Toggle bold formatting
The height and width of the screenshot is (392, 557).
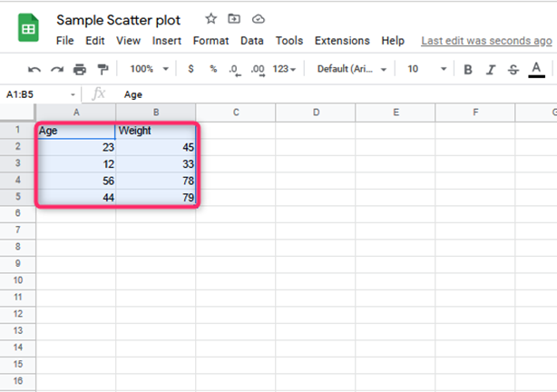[x=468, y=70]
